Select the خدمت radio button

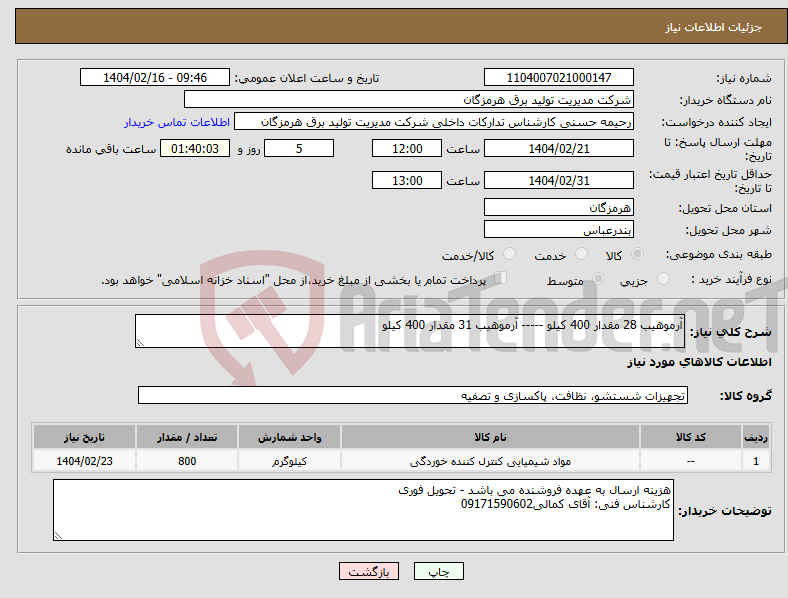pos(581,254)
